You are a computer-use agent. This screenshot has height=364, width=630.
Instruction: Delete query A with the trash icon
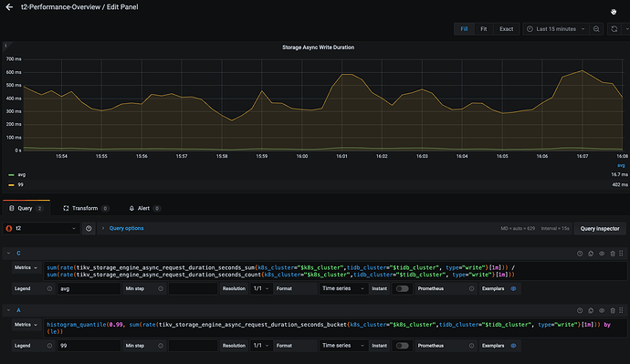tap(613, 310)
